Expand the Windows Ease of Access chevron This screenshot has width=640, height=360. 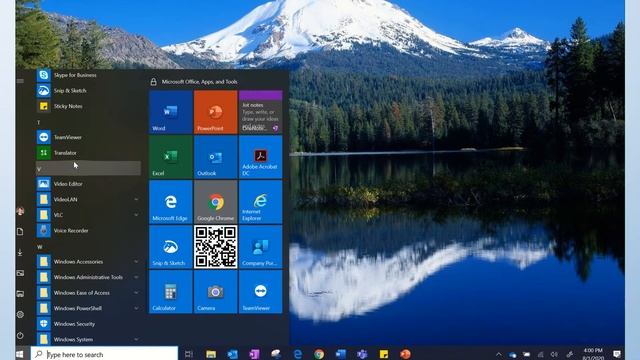point(136,293)
